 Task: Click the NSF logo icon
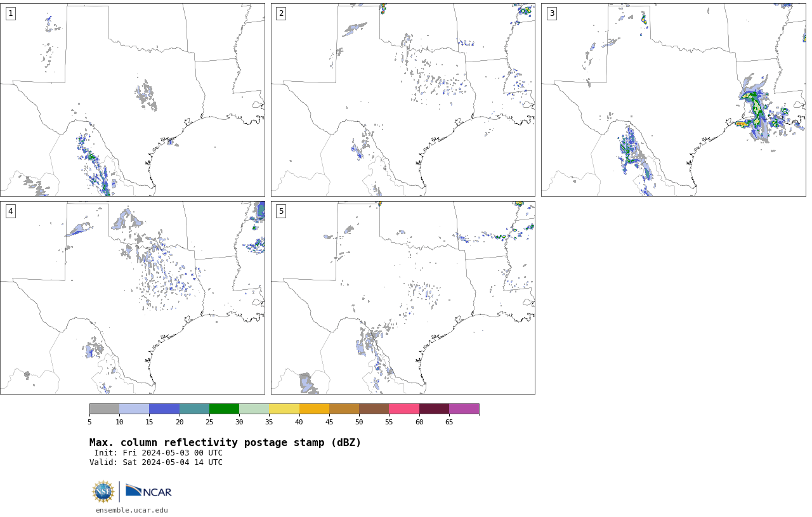(103, 492)
